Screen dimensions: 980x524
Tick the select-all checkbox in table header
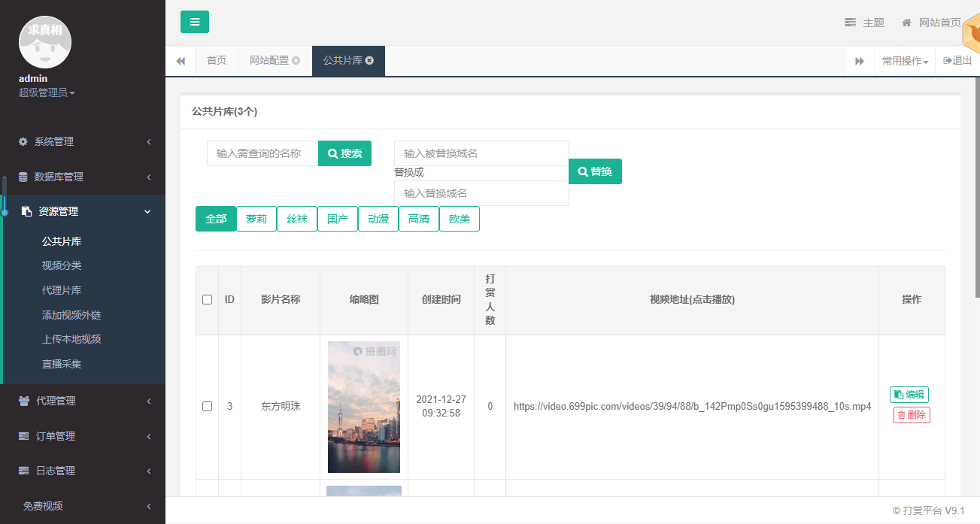pyautogui.click(x=208, y=300)
